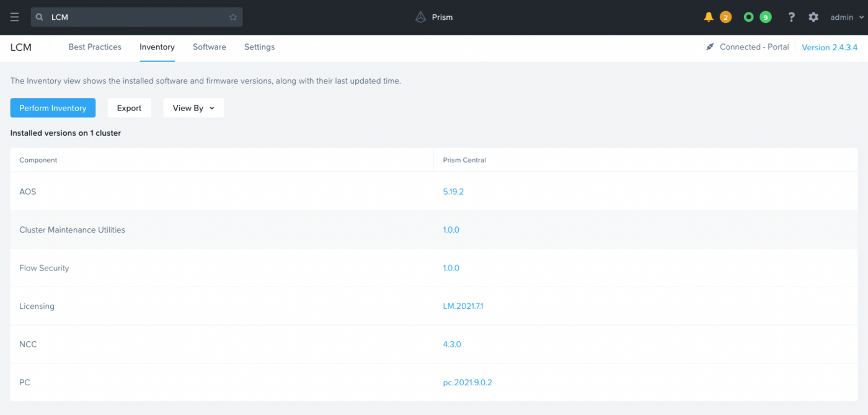Image resolution: width=868 pixels, height=415 pixels.
Task: Expand the admin account menu
Action: tap(845, 17)
